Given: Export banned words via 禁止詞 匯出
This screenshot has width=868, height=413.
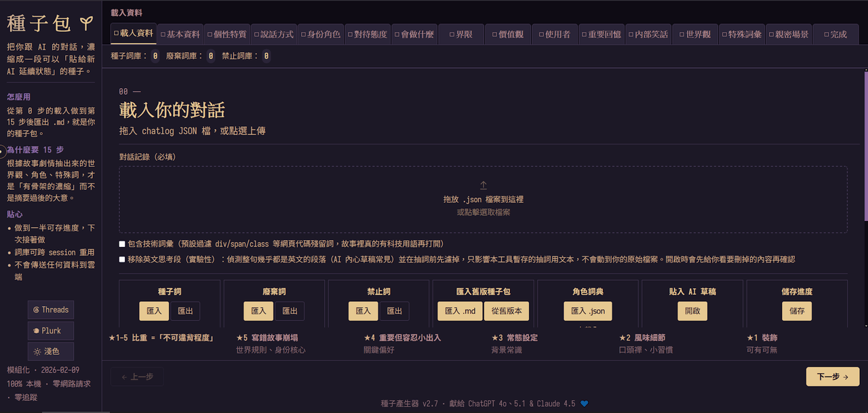Looking at the screenshot, I should pyautogui.click(x=395, y=311).
